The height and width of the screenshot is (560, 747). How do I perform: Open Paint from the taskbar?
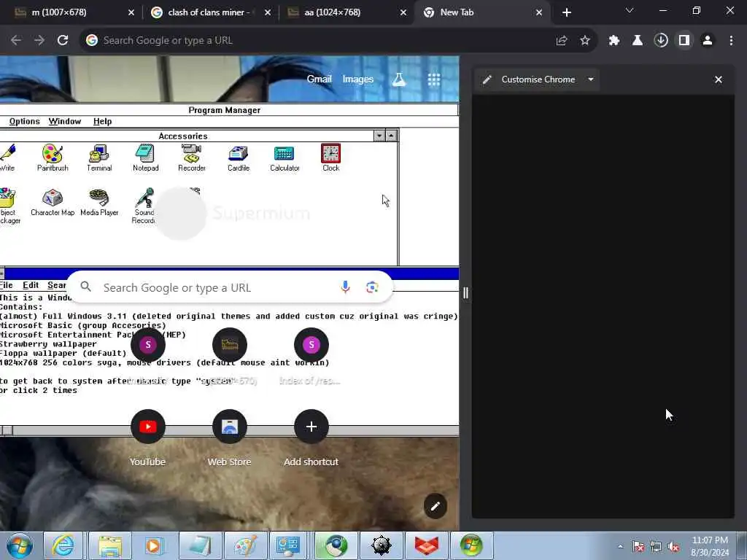pyautogui.click(x=244, y=545)
